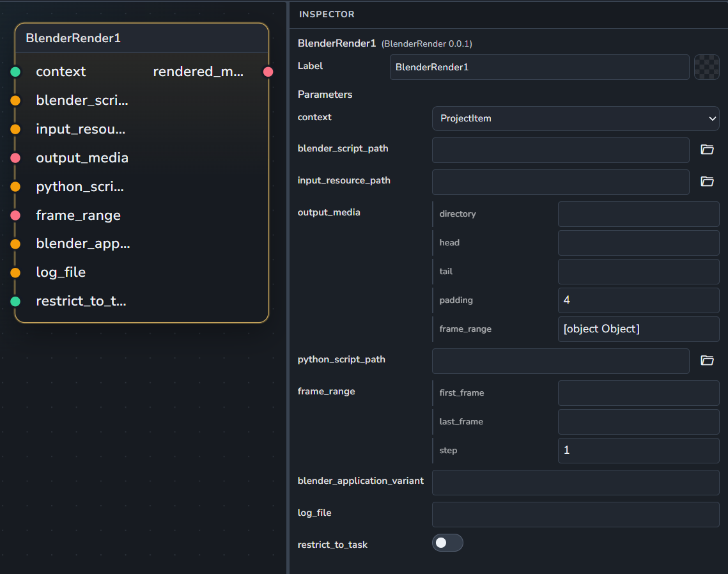728x574 pixels.
Task: Click the blender_scri... input port dot
Action: click(15, 100)
